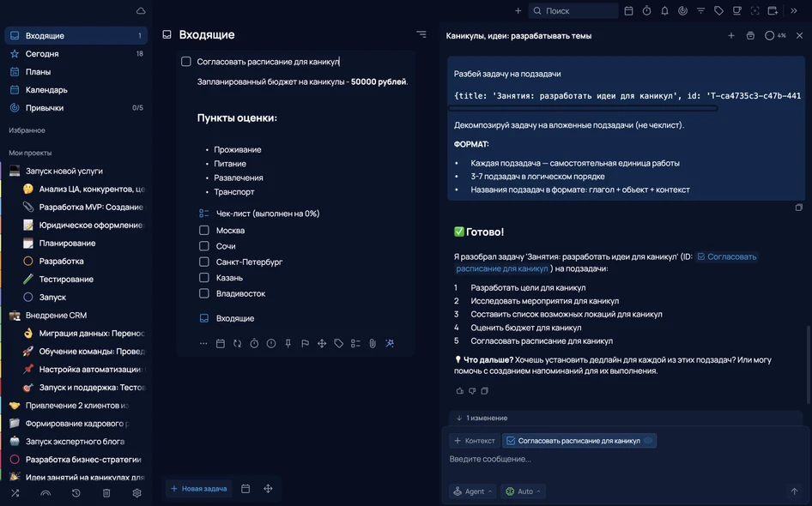Image resolution: width=812 pixels, height=506 pixels.
Task: Click the bell notifications icon
Action: click(665, 11)
